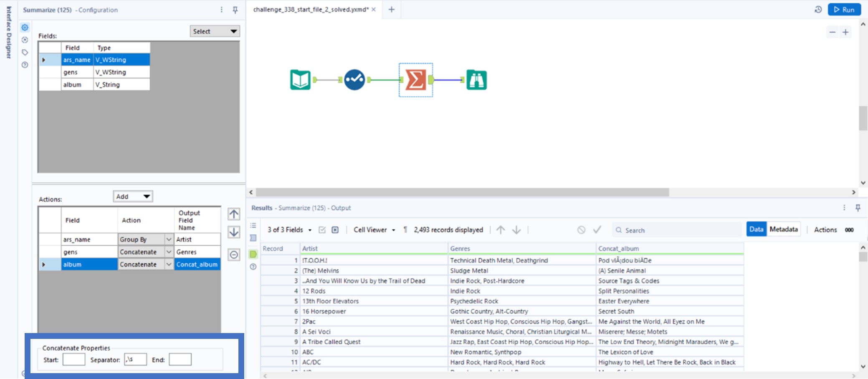Run the workflow

point(844,10)
